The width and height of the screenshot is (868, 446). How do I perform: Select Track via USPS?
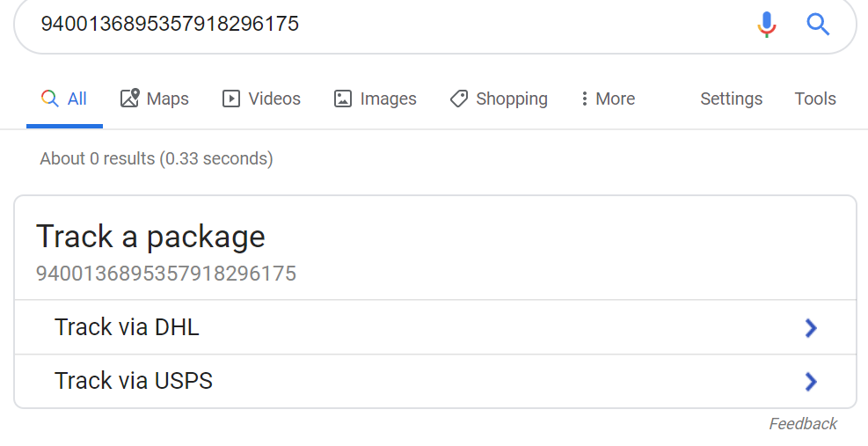pos(435,381)
